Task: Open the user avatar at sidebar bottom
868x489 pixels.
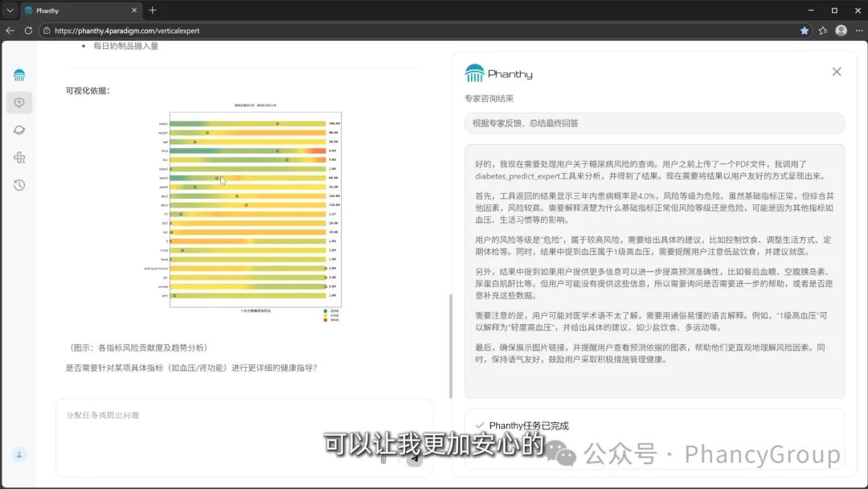Action: tap(19, 454)
